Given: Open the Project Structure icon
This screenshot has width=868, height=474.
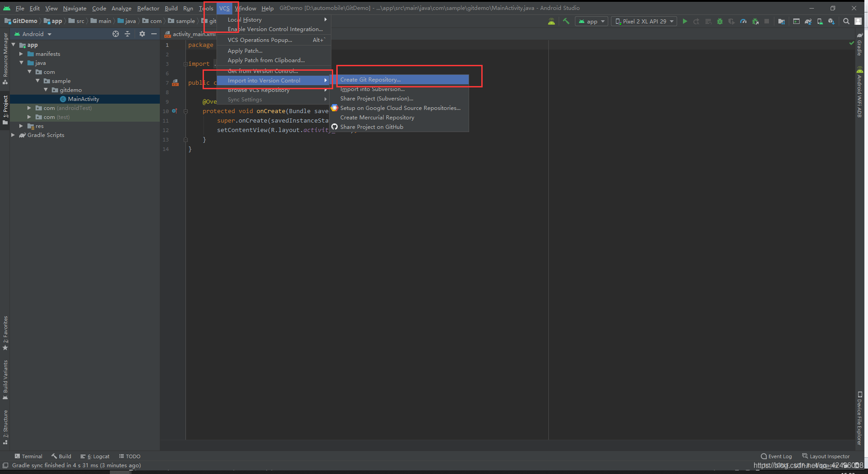Looking at the screenshot, I should coord(782,21).
